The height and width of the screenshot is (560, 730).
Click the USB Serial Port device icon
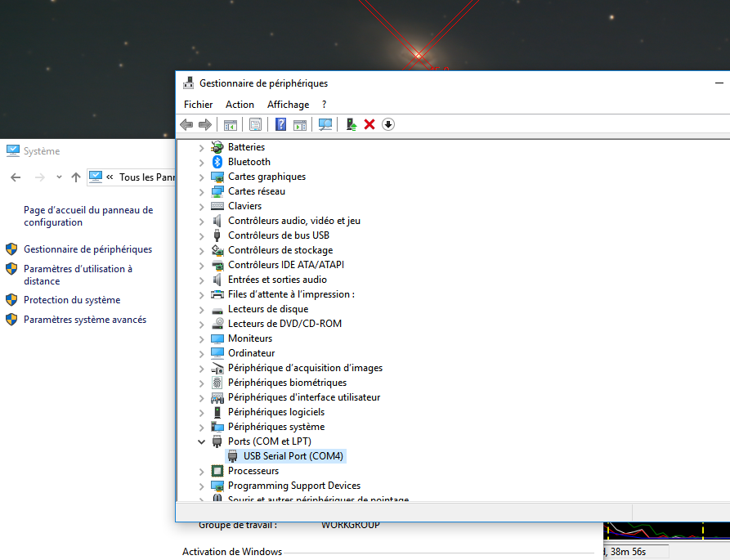pos(233,456)
